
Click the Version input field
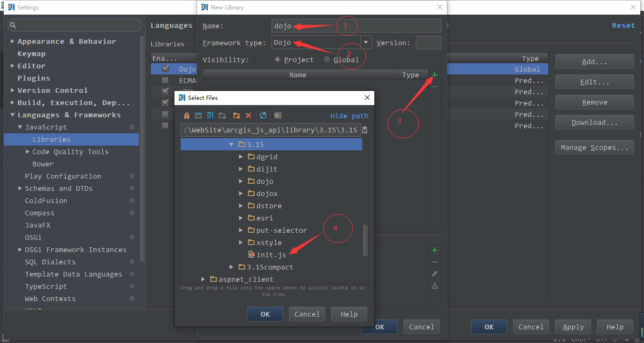tap(428, 42)
